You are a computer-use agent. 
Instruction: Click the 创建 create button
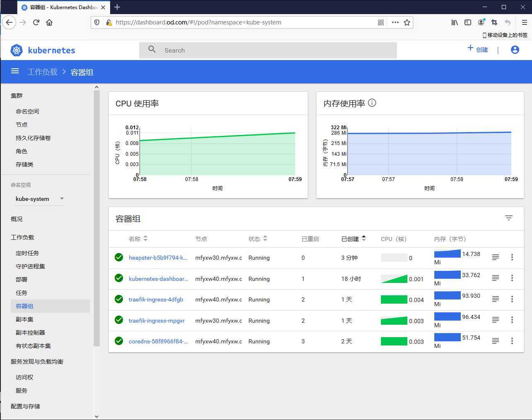[477, 49]
